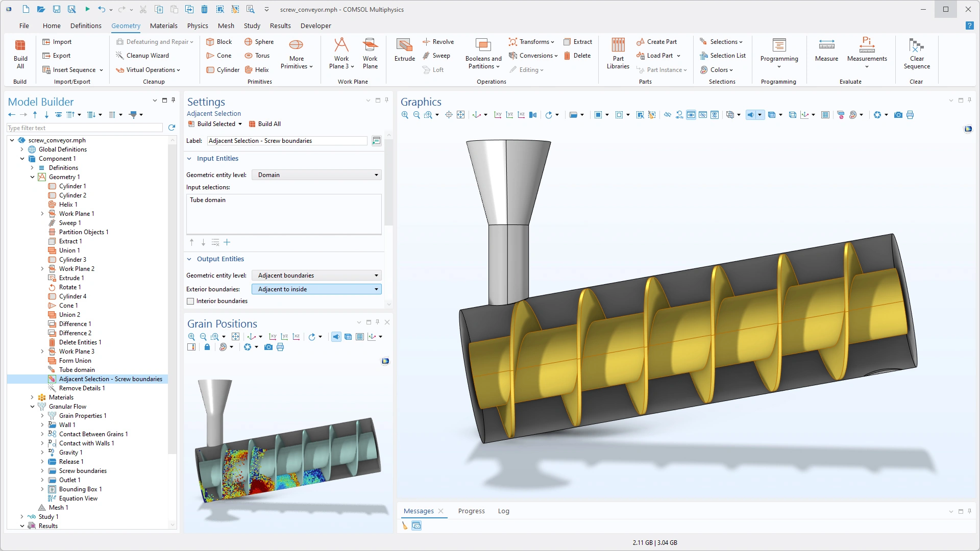980x551 pixels.
Task: Expand the Work Plane 1 tree node
Action: [42, 214]
